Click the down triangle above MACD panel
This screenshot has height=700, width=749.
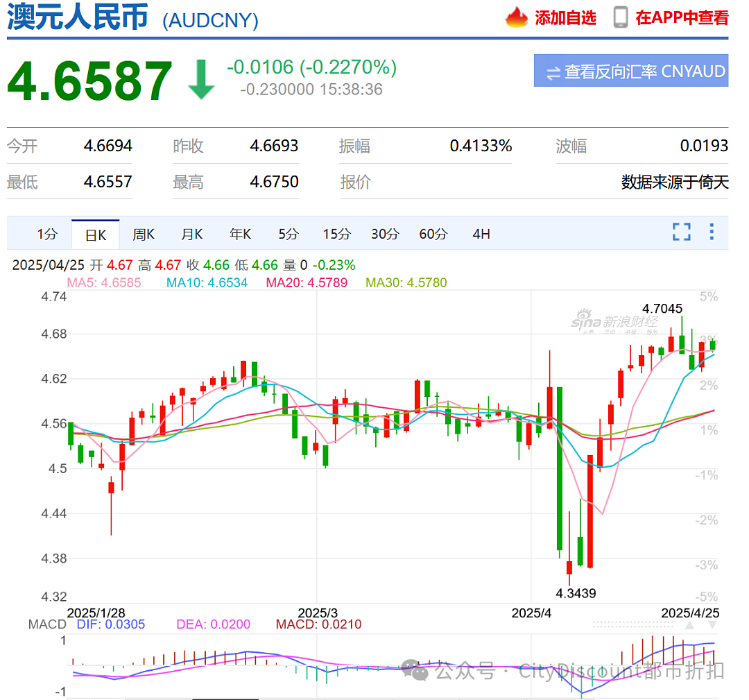point(712,625)
